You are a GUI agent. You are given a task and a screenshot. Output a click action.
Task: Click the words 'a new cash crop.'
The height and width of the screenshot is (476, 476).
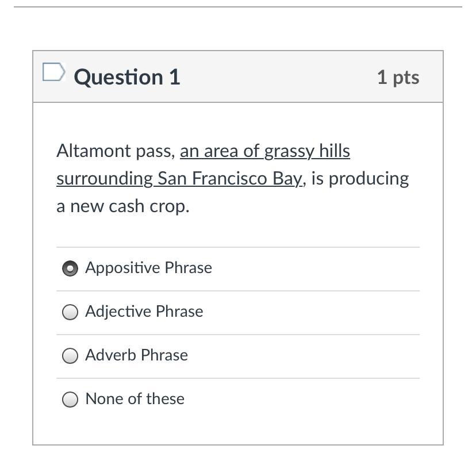click(x=122, y=206)
